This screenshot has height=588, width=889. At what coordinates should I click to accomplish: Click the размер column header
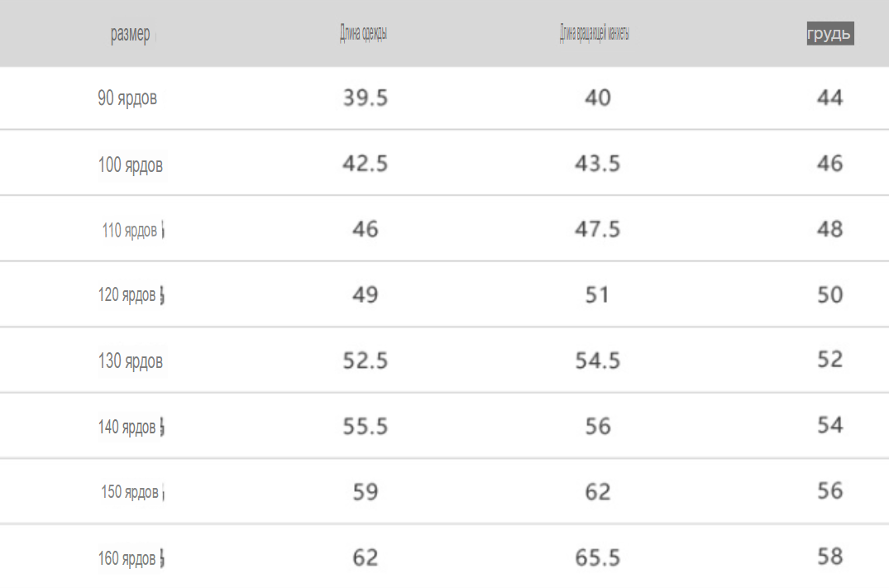(131, 34)
